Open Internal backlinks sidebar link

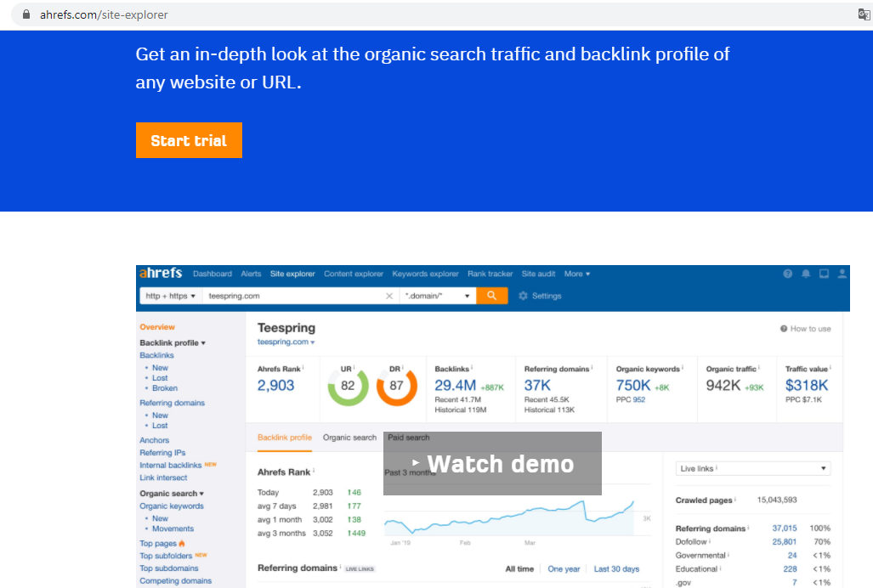pos(170,465)
